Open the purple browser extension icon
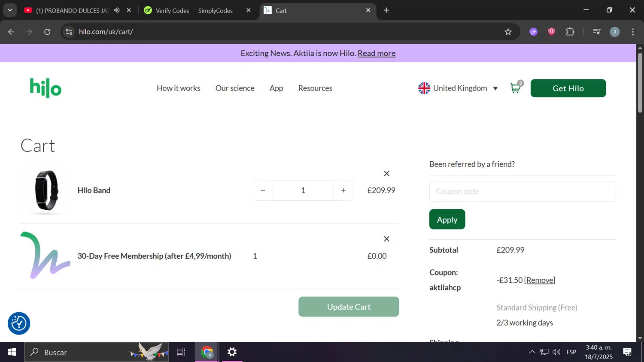Viewport: 644px width, 362px height. (x=534, y=32)
